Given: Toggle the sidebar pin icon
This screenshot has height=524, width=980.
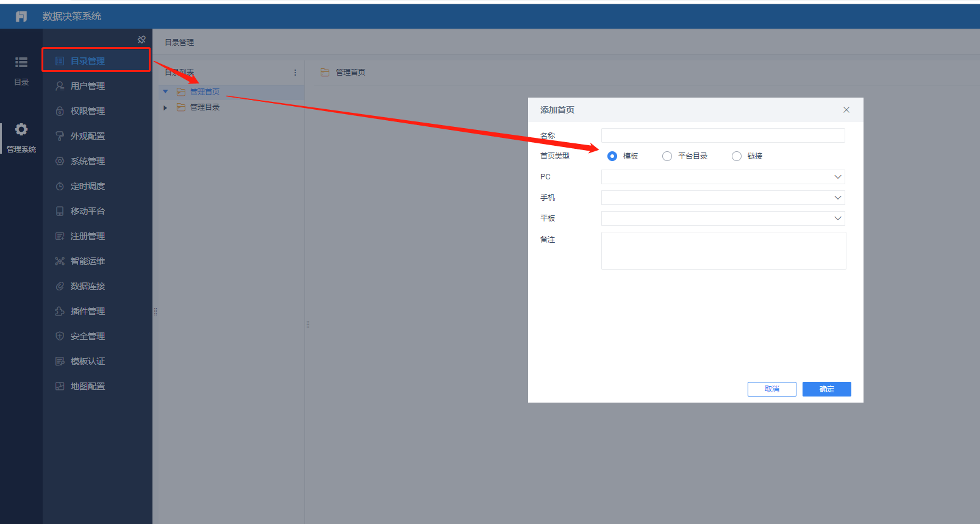Looking at the screenshot, I should (141, 40).
